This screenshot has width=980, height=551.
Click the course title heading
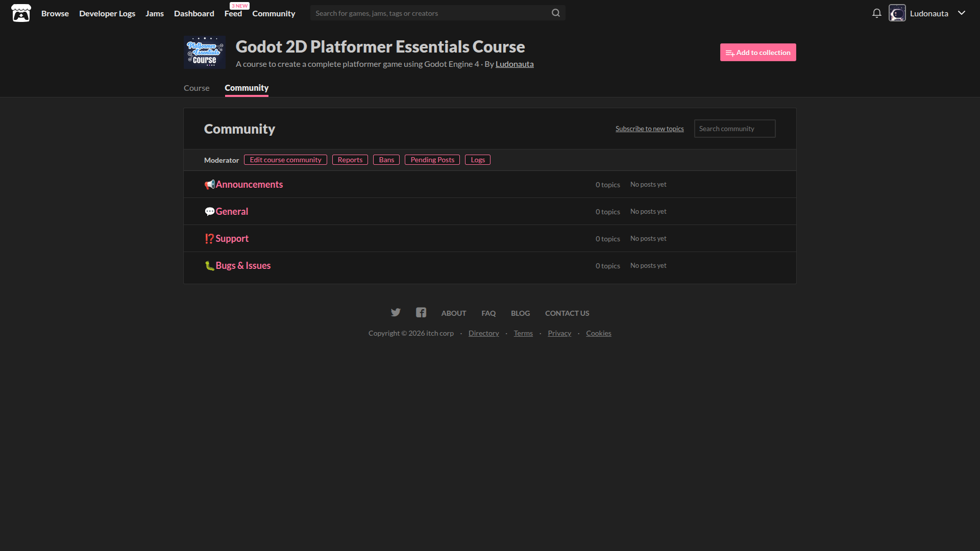coord(380,47)
